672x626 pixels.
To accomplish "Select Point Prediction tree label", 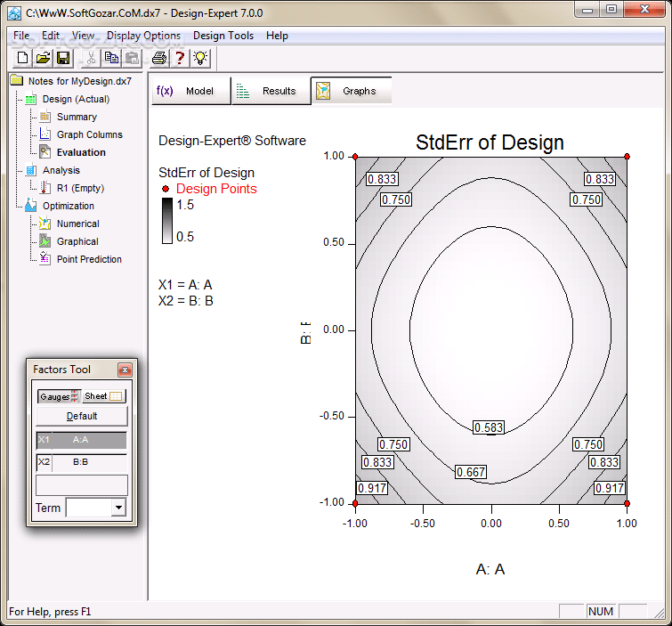I will (x=89, y=259).
